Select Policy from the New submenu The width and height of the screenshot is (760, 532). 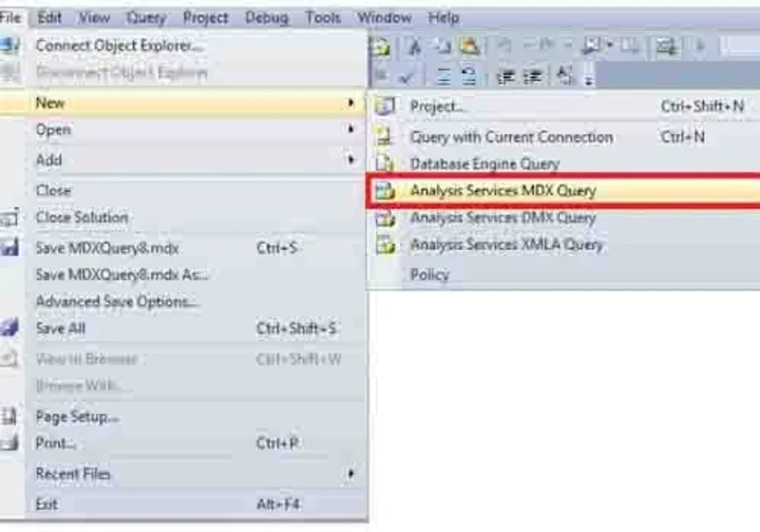point(429,275)
